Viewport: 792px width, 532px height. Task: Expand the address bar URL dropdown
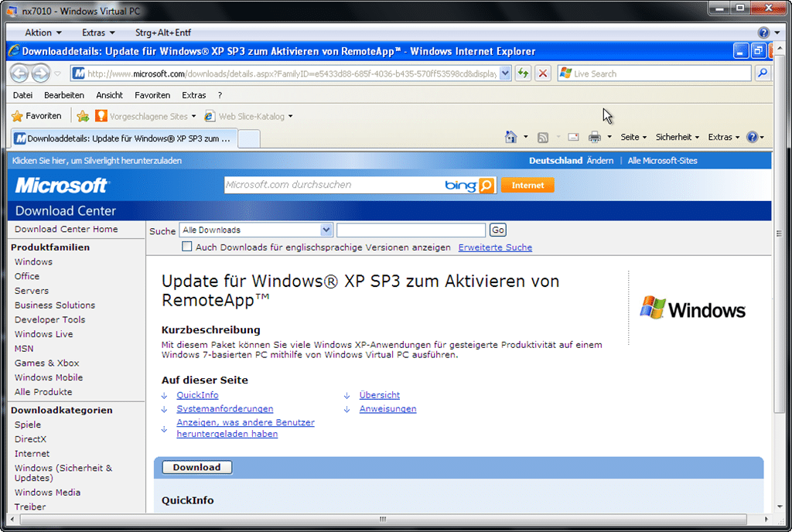pyautogui.click(x=505, y=73)
